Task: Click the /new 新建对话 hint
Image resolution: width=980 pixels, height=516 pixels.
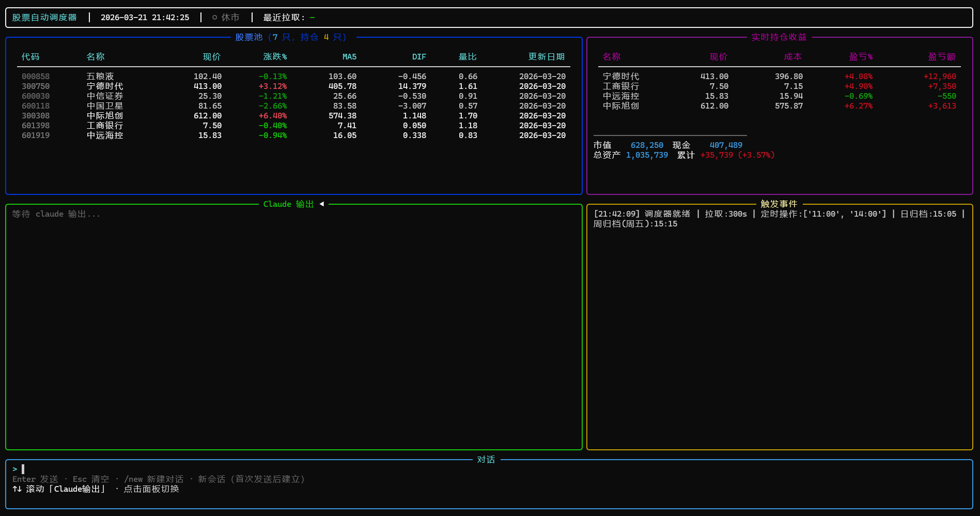Action: 154,479
